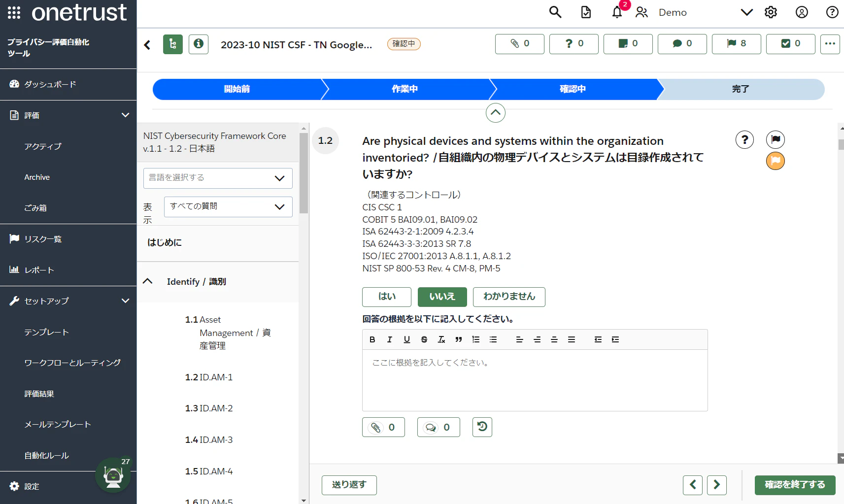Screen dimensions: 844x504
Task: Collapse the Identify / 識別 section
Action: pos(147,281)
